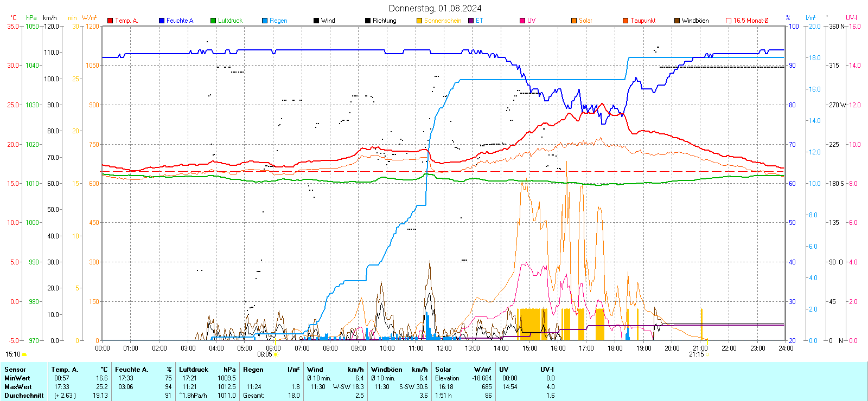Click the 12:00 label on the time axis
868x401 pixels.
[x=444, y=348]
